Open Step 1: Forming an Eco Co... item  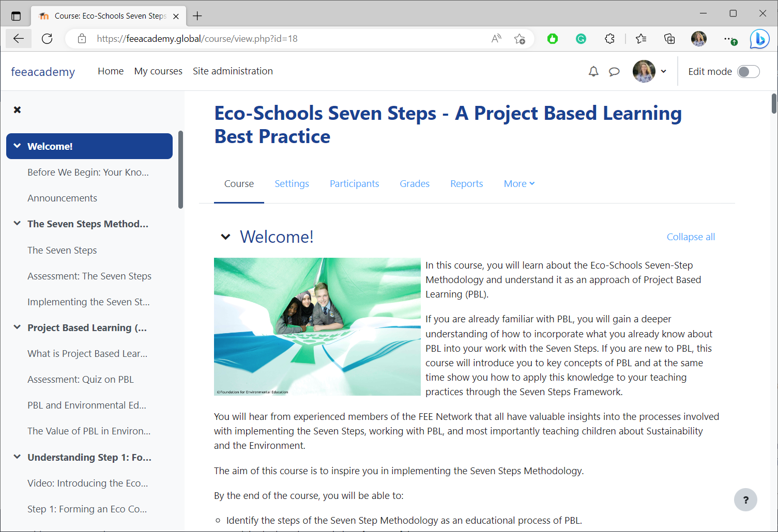tap(87, 509)
